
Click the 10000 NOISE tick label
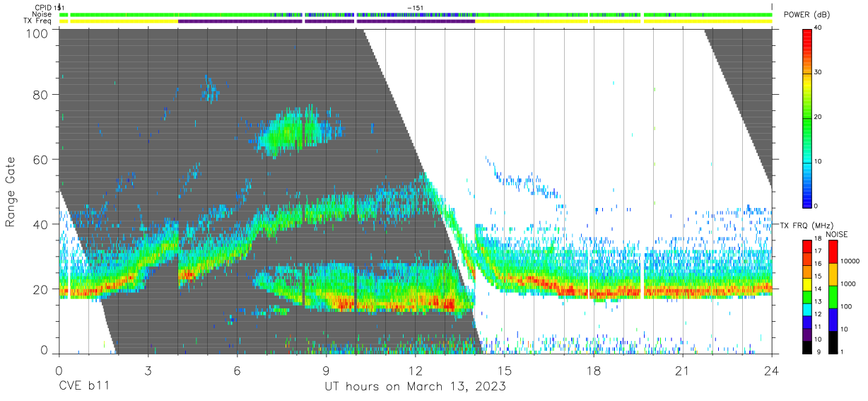point(849,262)
